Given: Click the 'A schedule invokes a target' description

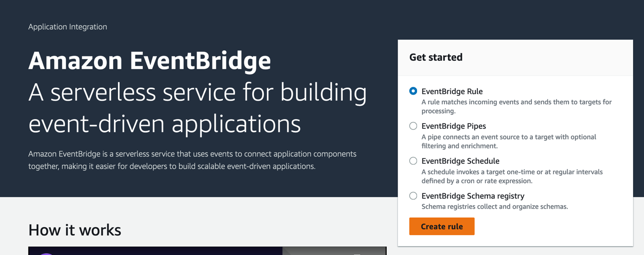Looking at the screenshot, I should click(x=512, y=176).
